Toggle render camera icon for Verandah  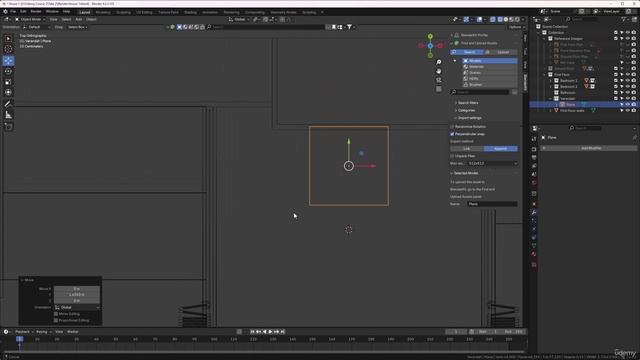pyautogui.click(x=633, y=98)
